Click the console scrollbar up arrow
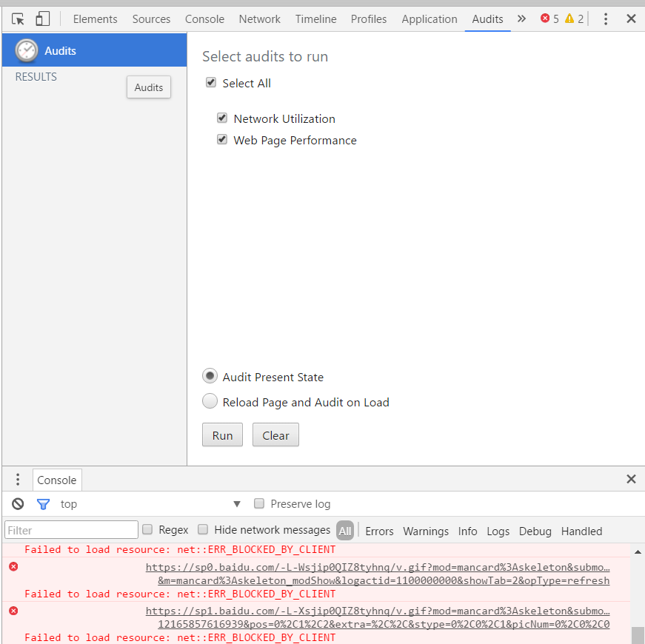Viewport: 645px width, 644px height. click(638, 552)
